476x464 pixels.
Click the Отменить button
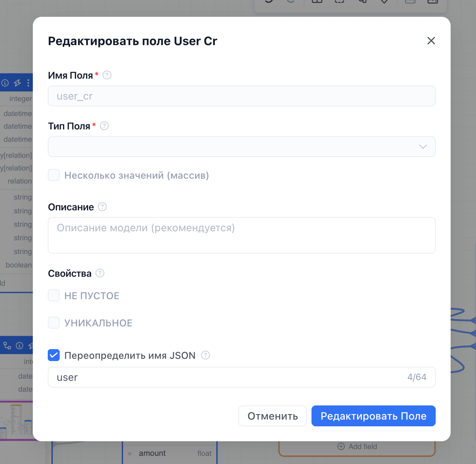tap(273, 416)
